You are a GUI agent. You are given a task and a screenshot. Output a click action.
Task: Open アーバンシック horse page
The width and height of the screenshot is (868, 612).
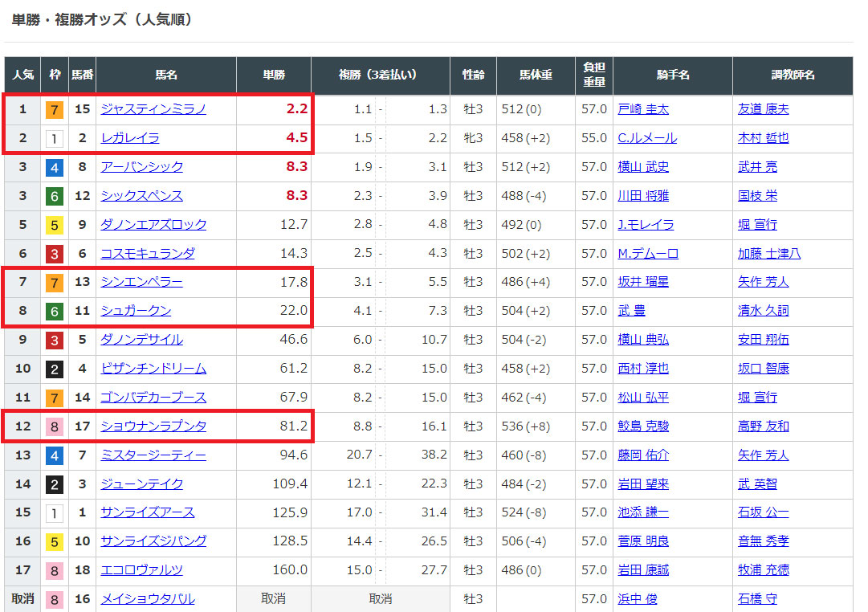point(141,167)
